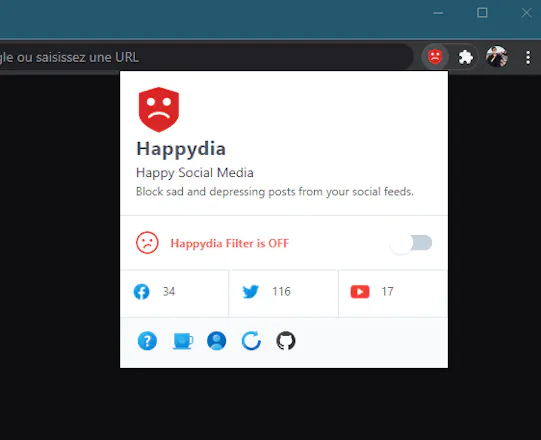The height and width of the screenshot is (440, 541).
Task: Click the Twitter blocked posts icon
Action: 250,292
